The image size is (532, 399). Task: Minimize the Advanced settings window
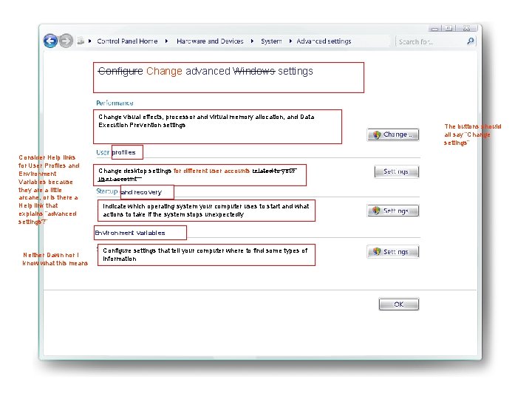pos(434,29)
